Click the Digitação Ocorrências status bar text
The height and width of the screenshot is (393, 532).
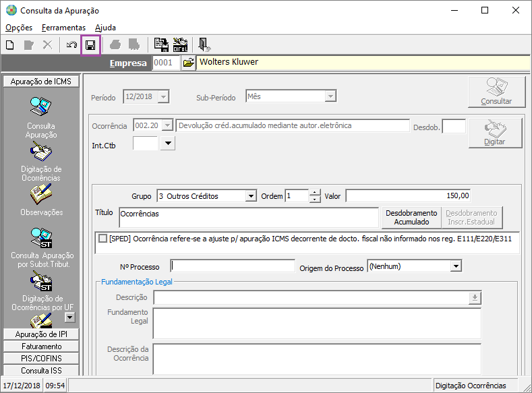[x=471, y=386]
